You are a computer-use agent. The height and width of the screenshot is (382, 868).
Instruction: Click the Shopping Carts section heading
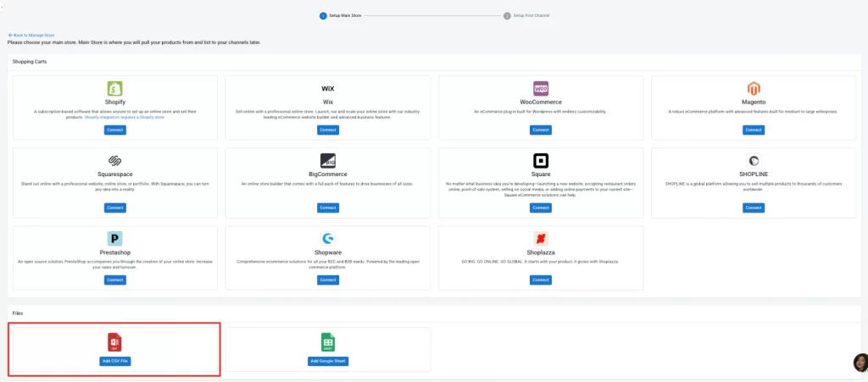(x=30, y=61)
